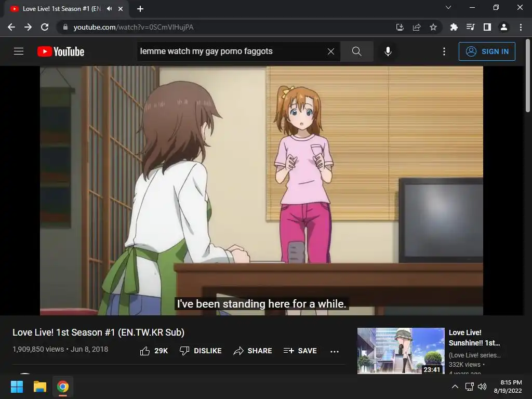Image resolution: width=532 pixels, height=399 pixels.
Task: Open media controls in Chrome toolbar
Action: pos(470,27)
